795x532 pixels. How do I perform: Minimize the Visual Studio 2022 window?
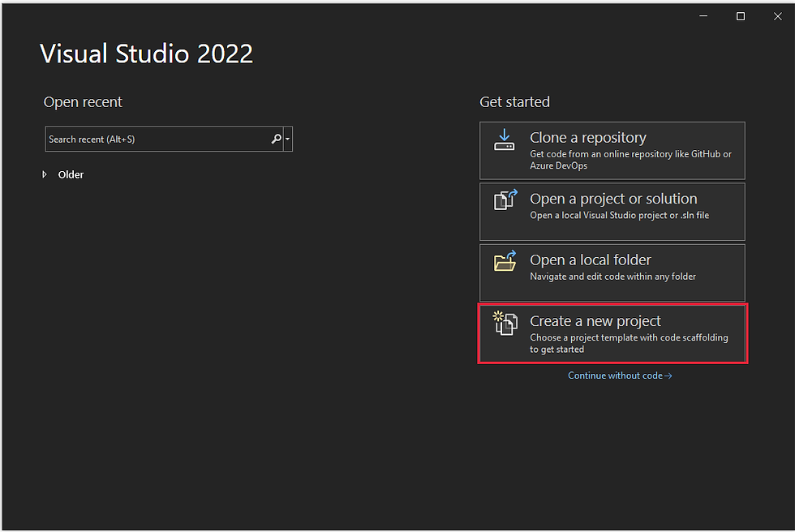703,16
